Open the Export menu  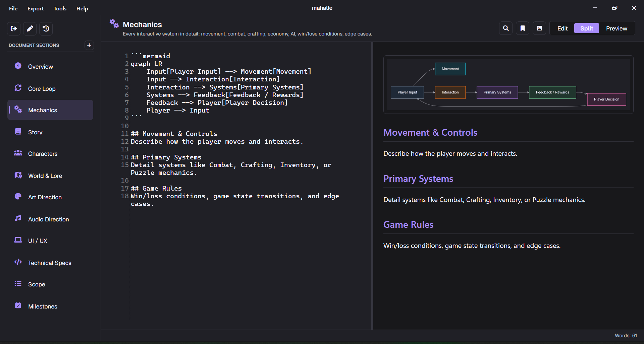(36, 8)
